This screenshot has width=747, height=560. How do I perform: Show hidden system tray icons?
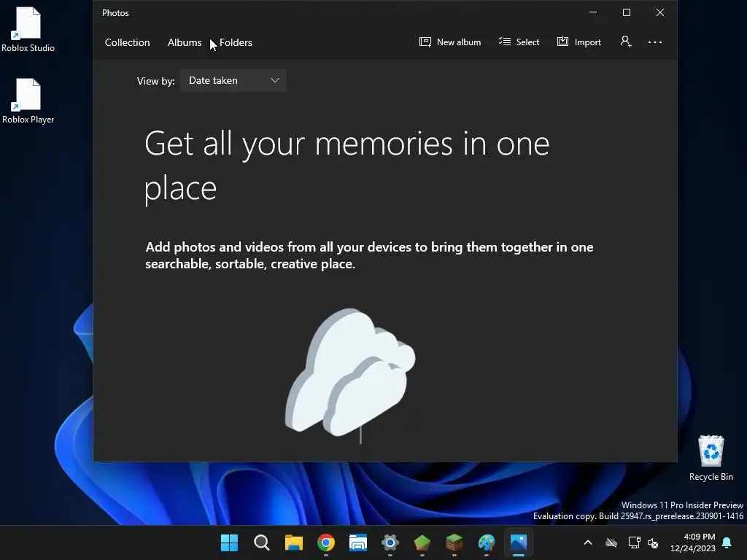[x=588, y=542]
